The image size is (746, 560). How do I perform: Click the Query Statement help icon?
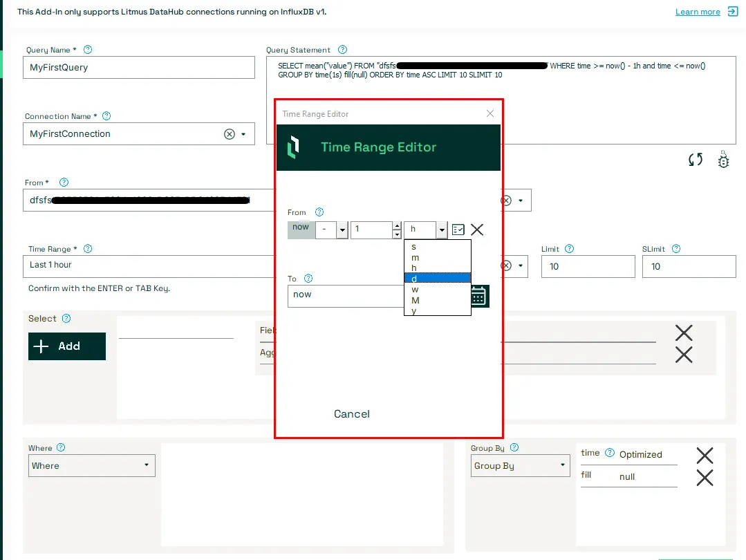(342, 50)
